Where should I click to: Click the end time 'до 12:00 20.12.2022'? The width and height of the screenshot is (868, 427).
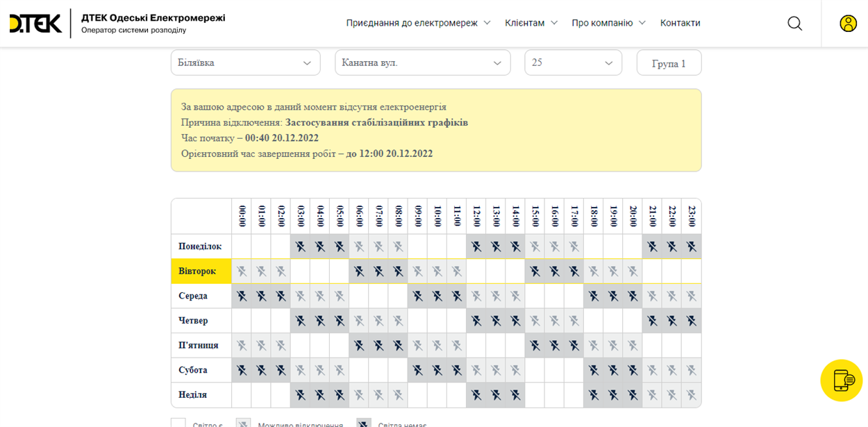[389, 153]
